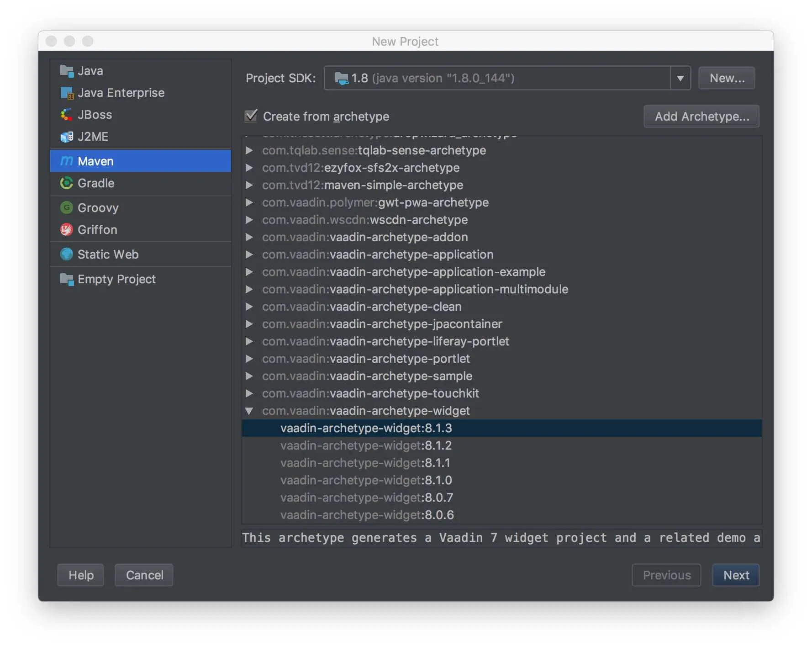The height and width of the screenshot is (647, 812).
Task: Select vaadin-archetype-widget:8.0.7 version
Action: [502, 498]
